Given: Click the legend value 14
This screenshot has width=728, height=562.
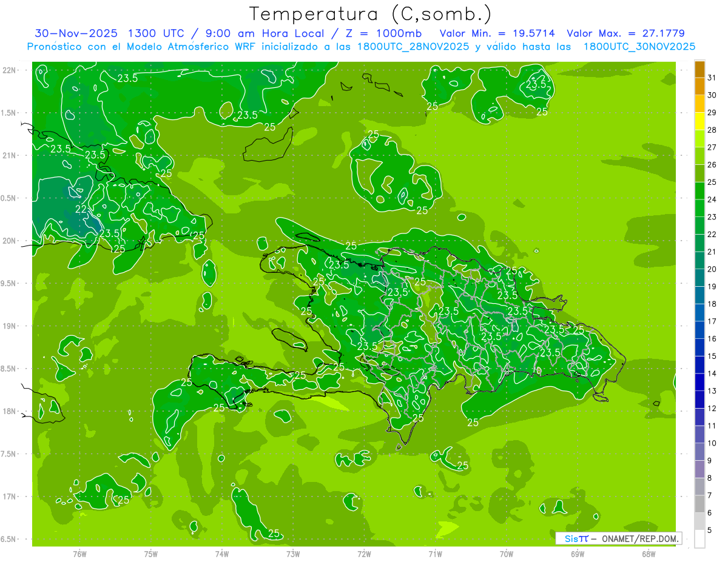Looking at the screenshot, I should tap(712, 373).
